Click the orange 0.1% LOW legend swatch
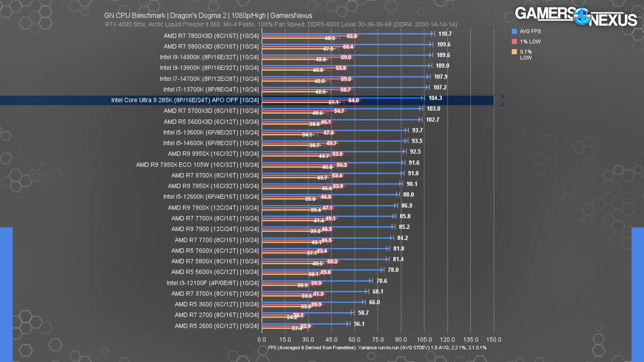644x362 pixels. [x=514, y=52]
